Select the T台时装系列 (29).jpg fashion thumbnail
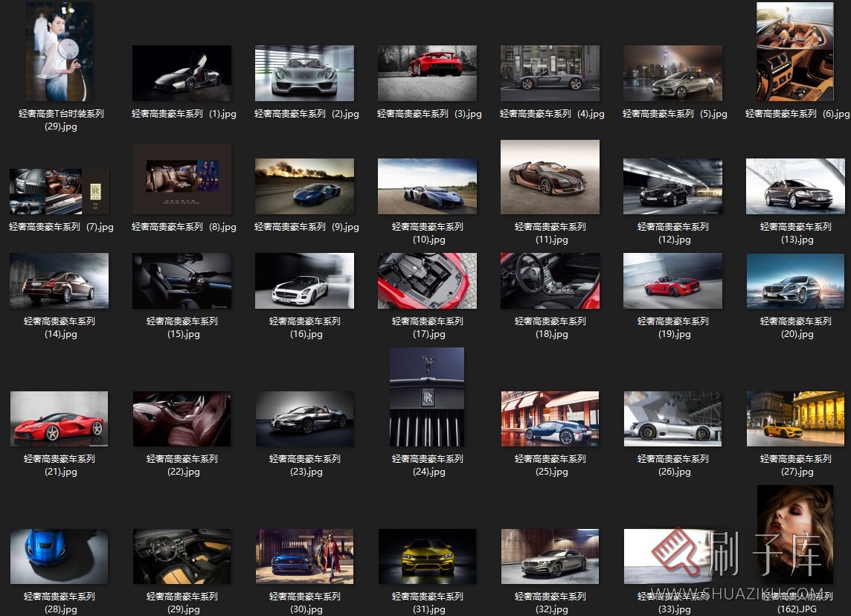Viewport: 851px width, 616px height. pos(60,51)
